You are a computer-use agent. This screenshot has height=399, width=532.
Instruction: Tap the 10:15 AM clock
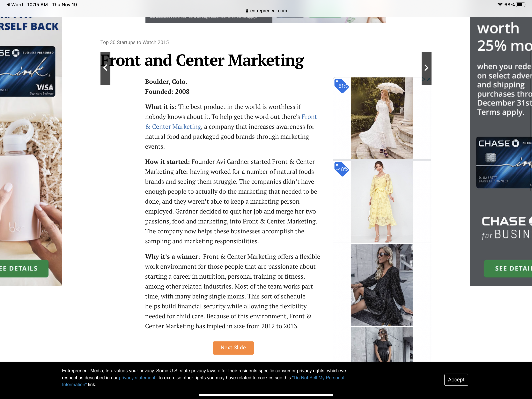pyautogui.click(x=38, y=4)
